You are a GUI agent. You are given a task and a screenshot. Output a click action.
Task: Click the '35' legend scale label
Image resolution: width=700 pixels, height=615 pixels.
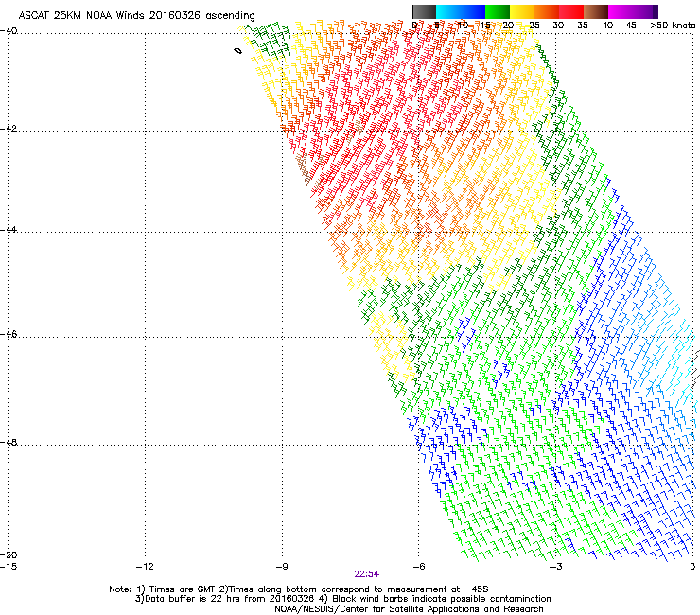tap(583, 25)
